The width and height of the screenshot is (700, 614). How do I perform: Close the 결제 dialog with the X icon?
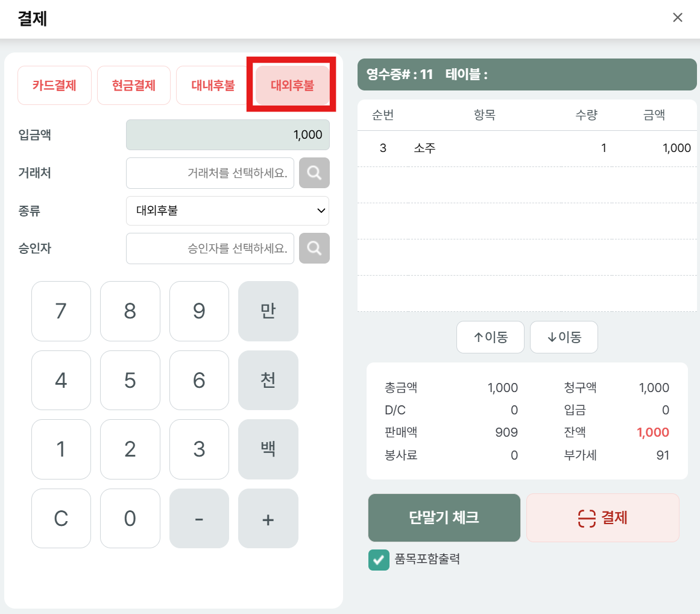point(678,17)
